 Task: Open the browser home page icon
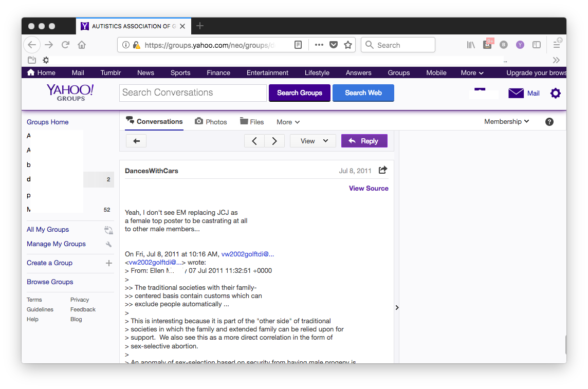point(82,45)
